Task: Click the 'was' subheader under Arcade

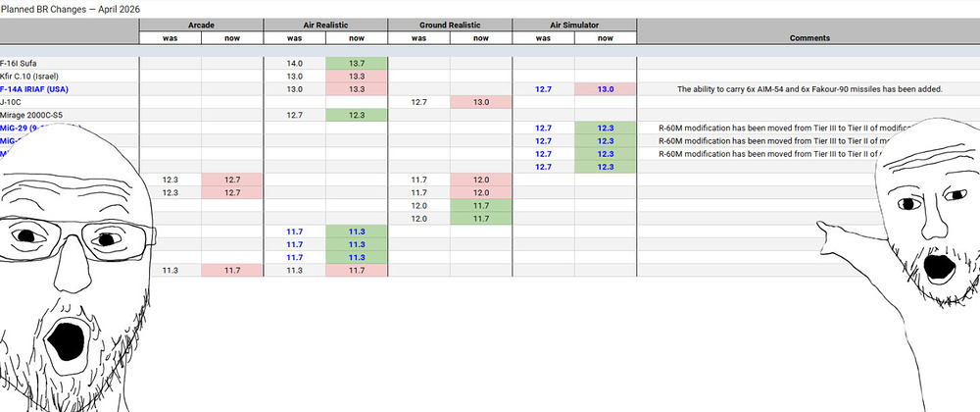Action: coord(170,38)
